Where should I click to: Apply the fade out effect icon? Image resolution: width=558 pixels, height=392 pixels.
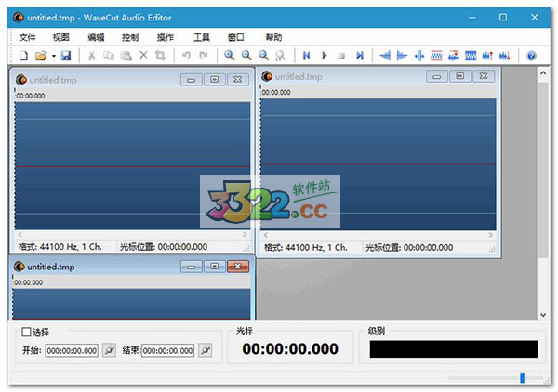coord(402,56)
